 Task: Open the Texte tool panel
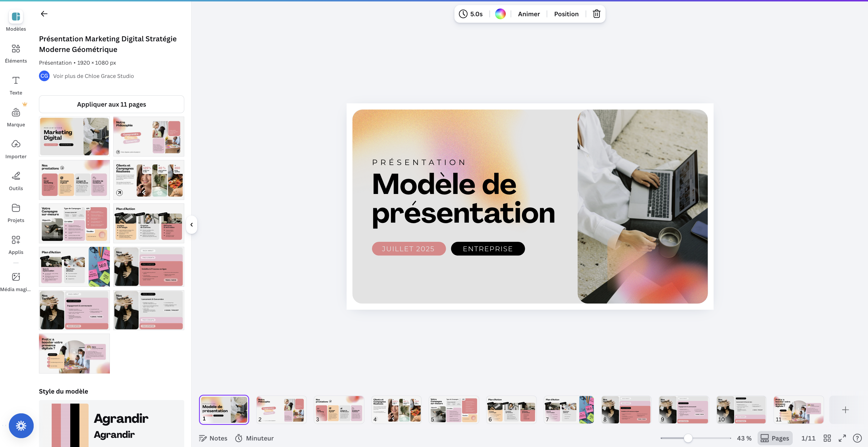[16, 85]
